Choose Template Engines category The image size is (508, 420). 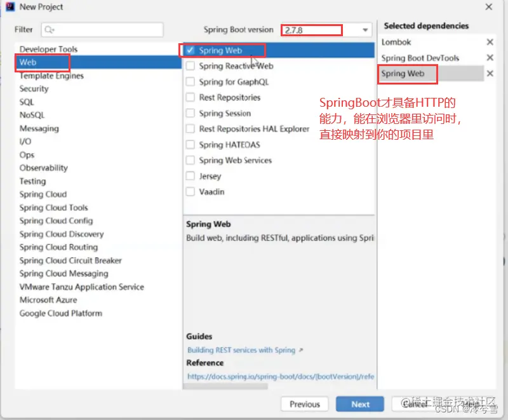click(x=51, y=76)
